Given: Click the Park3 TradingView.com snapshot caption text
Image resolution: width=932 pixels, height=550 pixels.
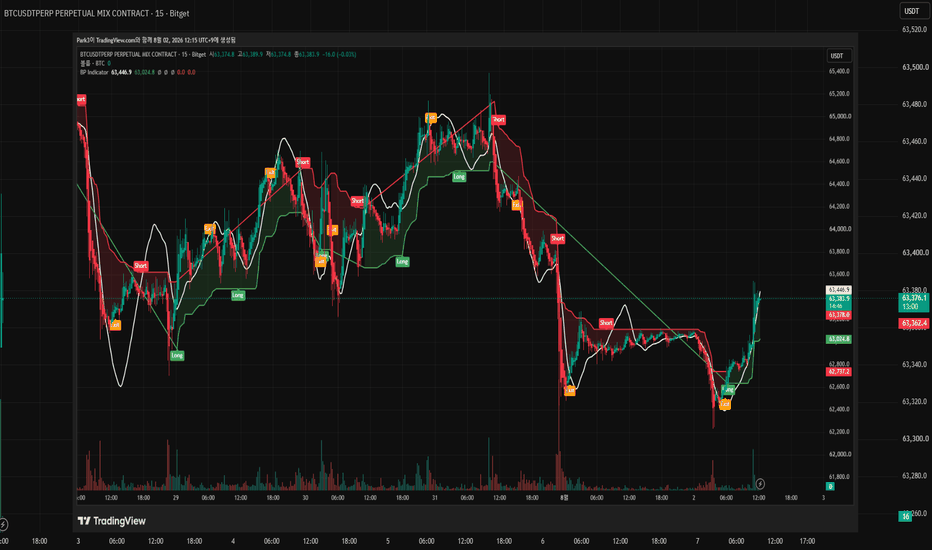Looking at the screenshot, I should pos(156,40).
